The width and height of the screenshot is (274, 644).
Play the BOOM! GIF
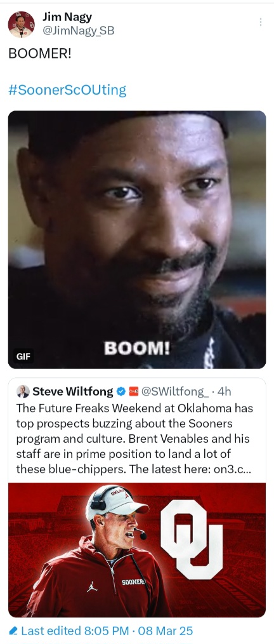pyautogui.click(x=137, y=239)
